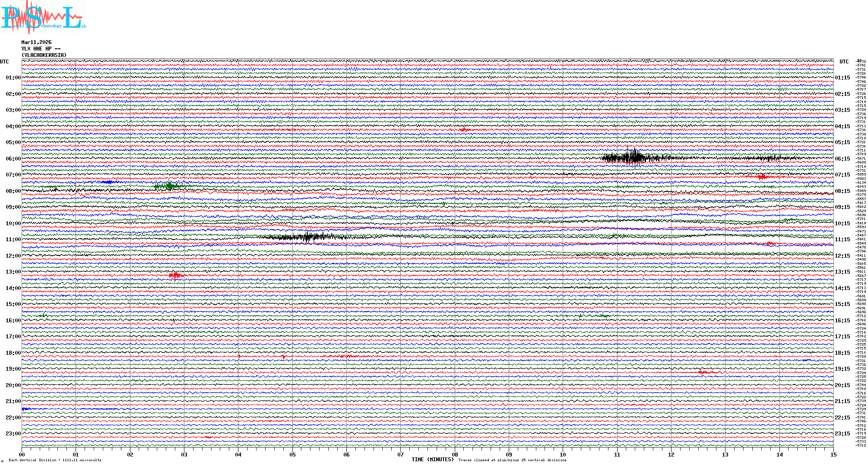Click the red event near 07:15 label
868x466 pixels.
click(761, 176)
